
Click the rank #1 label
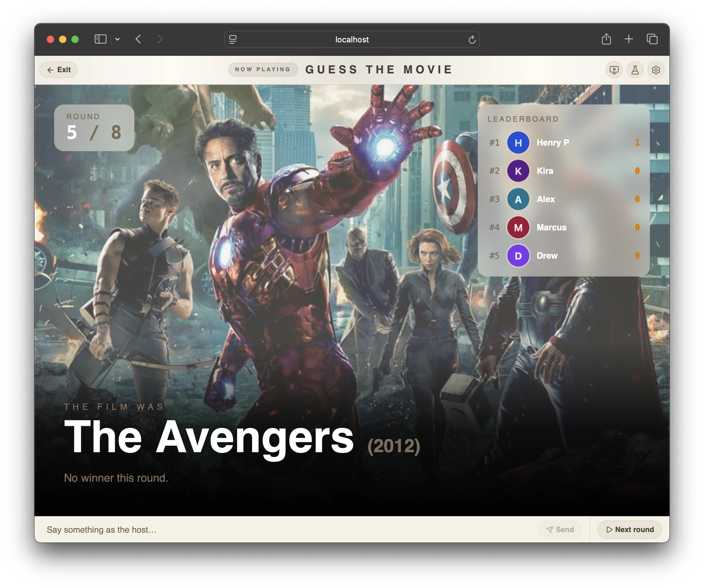494,143
